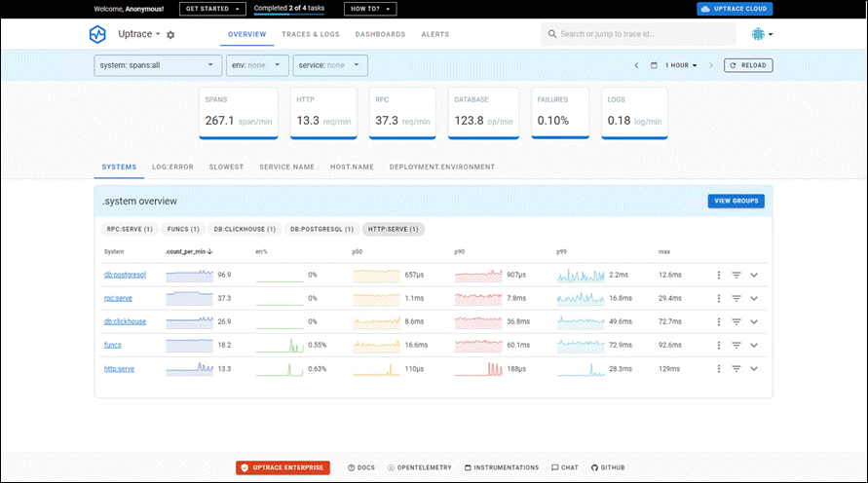This screenshot has height=483, width=868.
Task: Toggle the HTTP:SERVE (1) chip
Action: tap(393, 229)
